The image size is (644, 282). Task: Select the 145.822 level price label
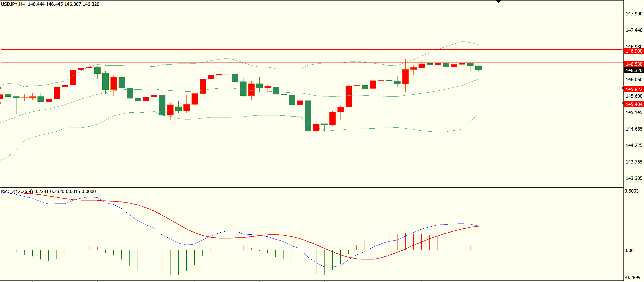[x=634, y=89]
